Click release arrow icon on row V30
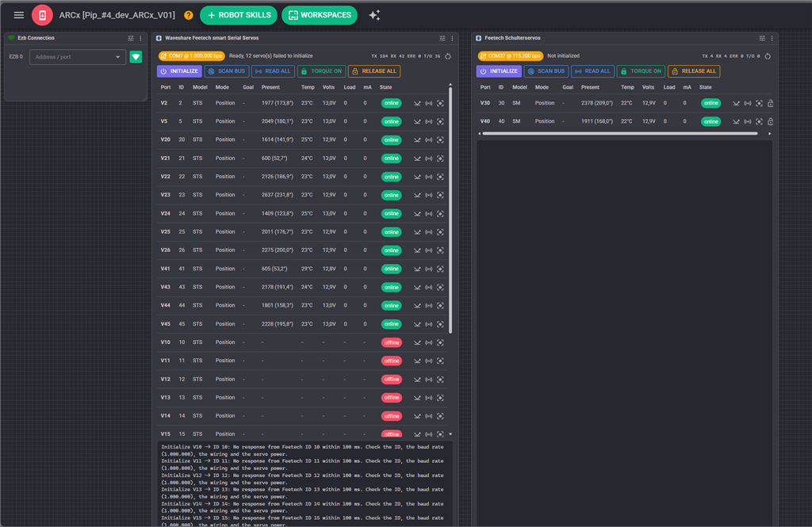 point(736,103)
